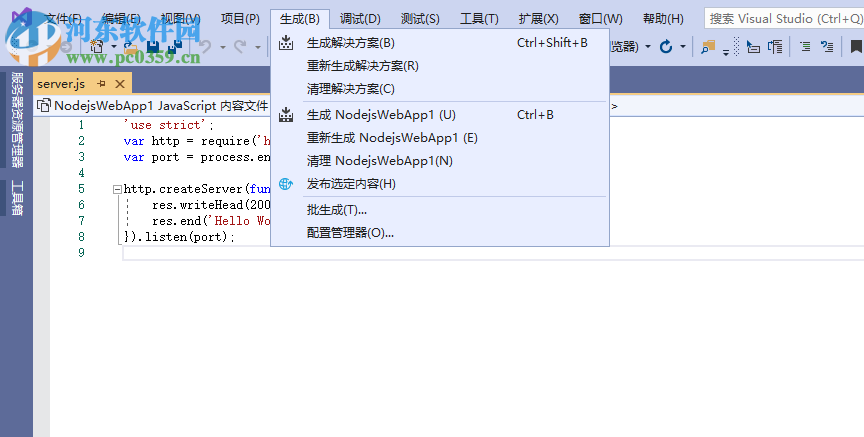Viewport: 864px width, 437px height.
Task: Choose 重新生成解决方案(R)
Action: pos(440,66)
